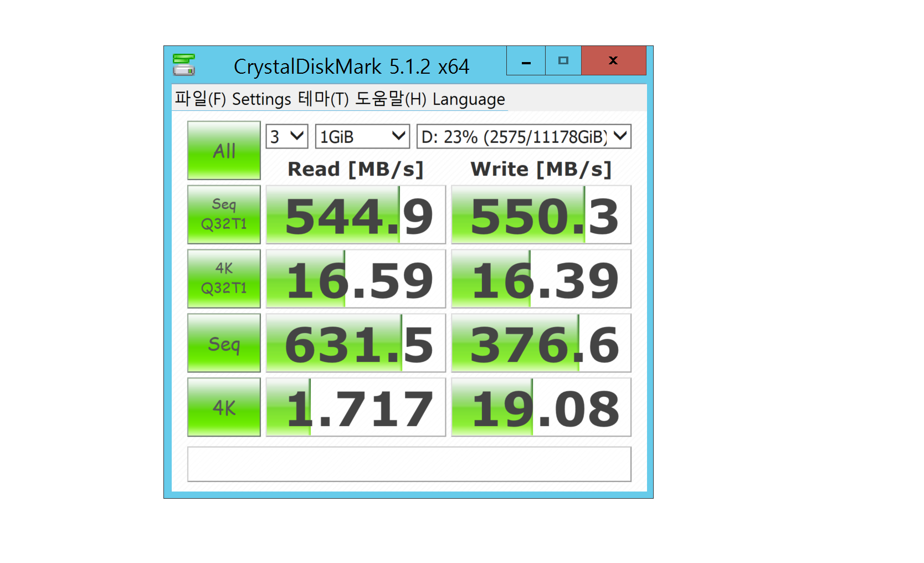Viewport: 924px width, 563px height.
Task: Minimize the CrystalDiskMark window
Action: (526, 60)
